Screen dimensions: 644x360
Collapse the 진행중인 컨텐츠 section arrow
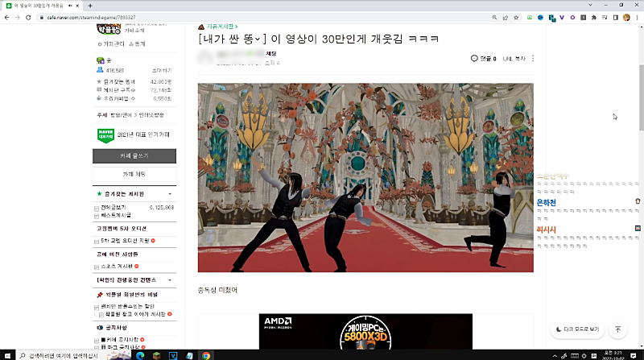[169, 279]
